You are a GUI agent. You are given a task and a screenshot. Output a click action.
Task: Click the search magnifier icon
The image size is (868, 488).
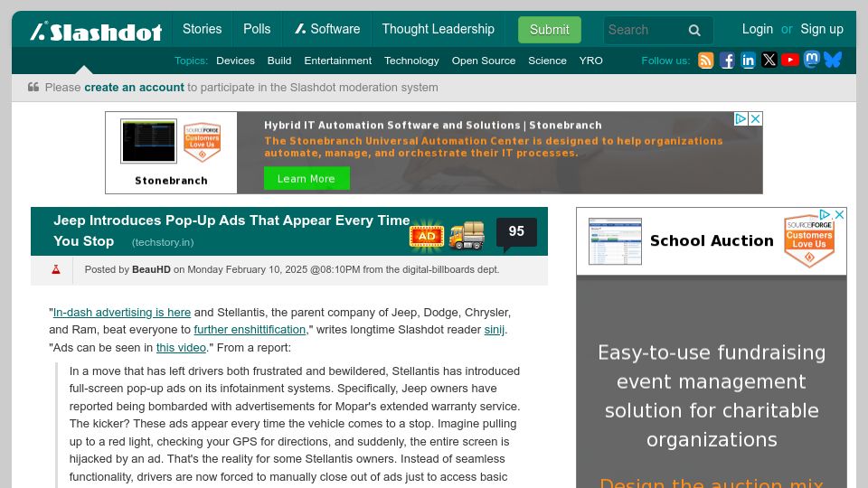(x=694, y=30)
